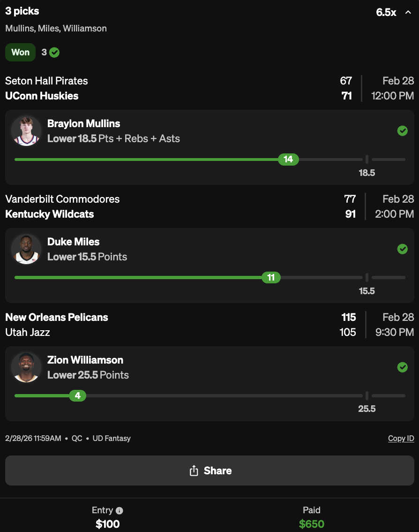Open the Seton Hall vs UConn game row
This screenshot has width=419, height=532.
(x=209, y=89)
